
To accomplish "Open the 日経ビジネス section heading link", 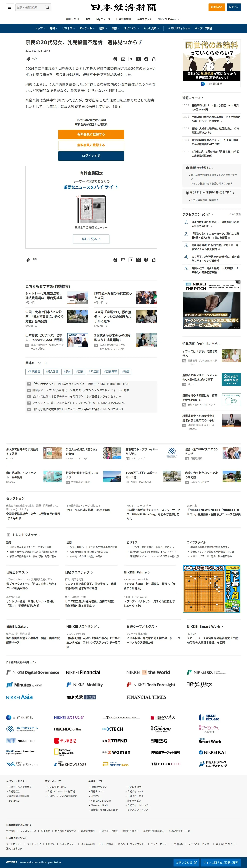I will [17, 572].
